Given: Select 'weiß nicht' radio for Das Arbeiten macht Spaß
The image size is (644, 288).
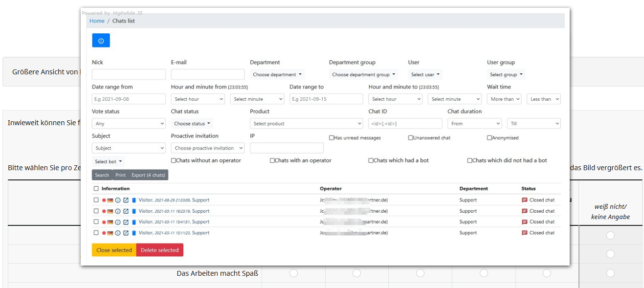Looking at the screenshot, I should click(610, 273).
